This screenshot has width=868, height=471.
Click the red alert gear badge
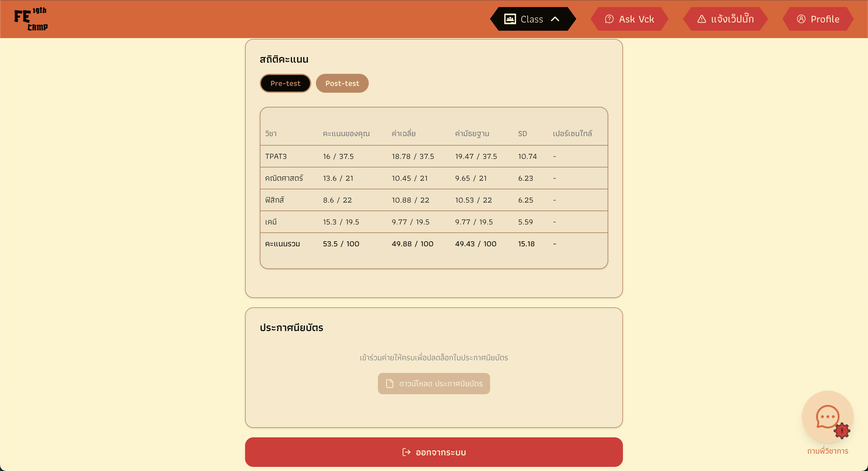(x=842, y=431)
